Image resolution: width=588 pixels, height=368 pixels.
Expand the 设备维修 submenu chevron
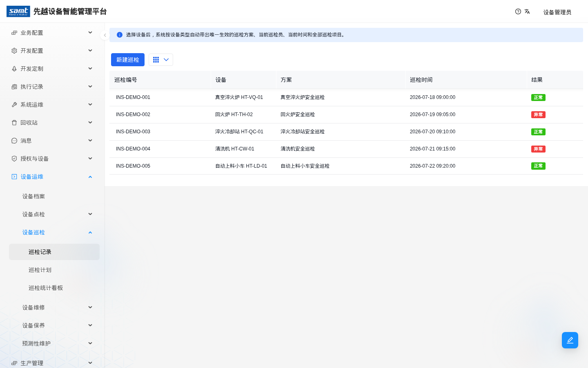click(90, 307)
